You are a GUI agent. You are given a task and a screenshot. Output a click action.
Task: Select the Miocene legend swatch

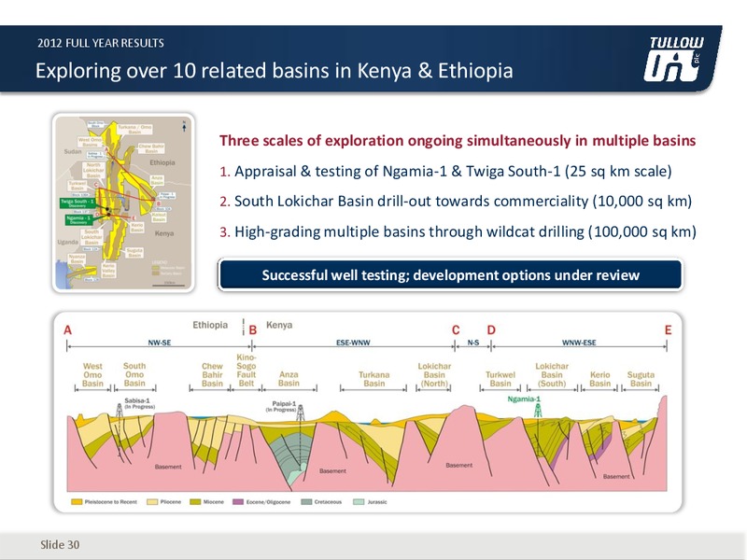coord(195,502)
